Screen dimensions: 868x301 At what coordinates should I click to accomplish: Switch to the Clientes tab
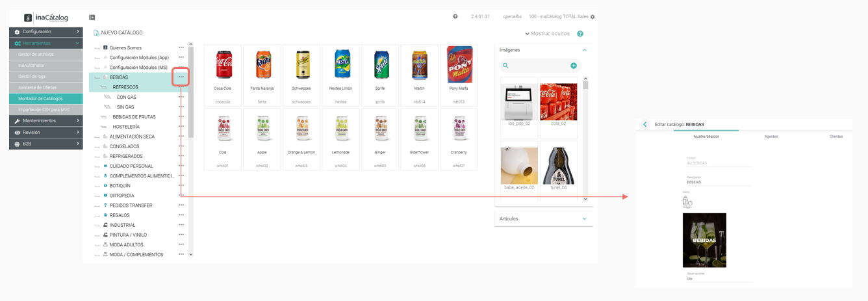click(836, 137)
